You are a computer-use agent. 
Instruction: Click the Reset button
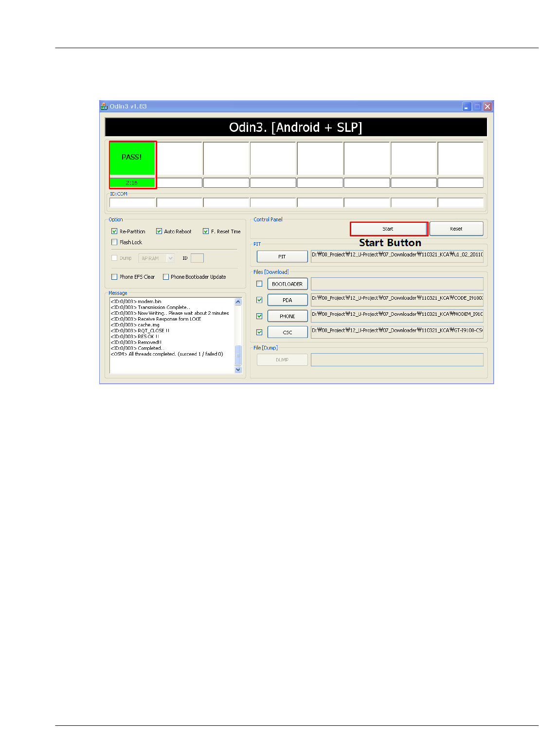456,229
